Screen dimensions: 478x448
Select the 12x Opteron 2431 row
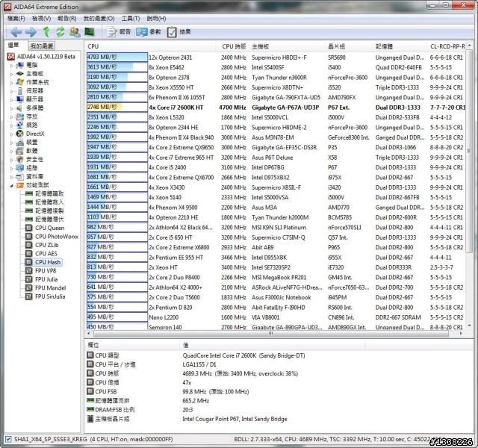tap(276, 57)
